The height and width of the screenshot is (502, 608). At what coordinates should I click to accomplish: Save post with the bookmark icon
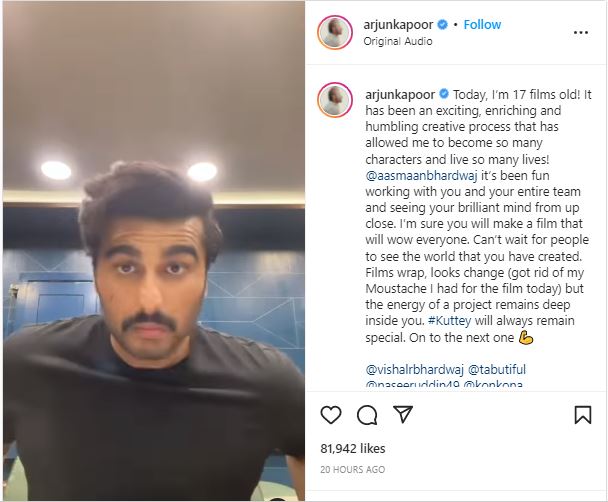[582, 415]
